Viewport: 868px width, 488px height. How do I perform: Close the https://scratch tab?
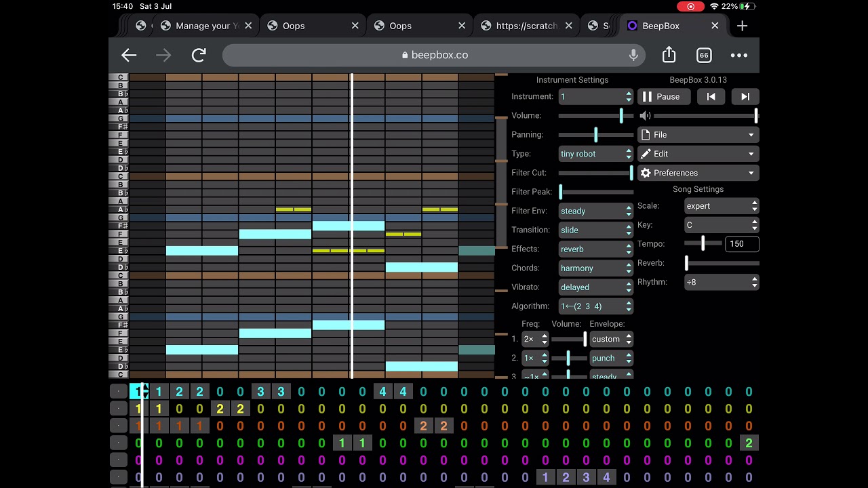click(569, 26)
